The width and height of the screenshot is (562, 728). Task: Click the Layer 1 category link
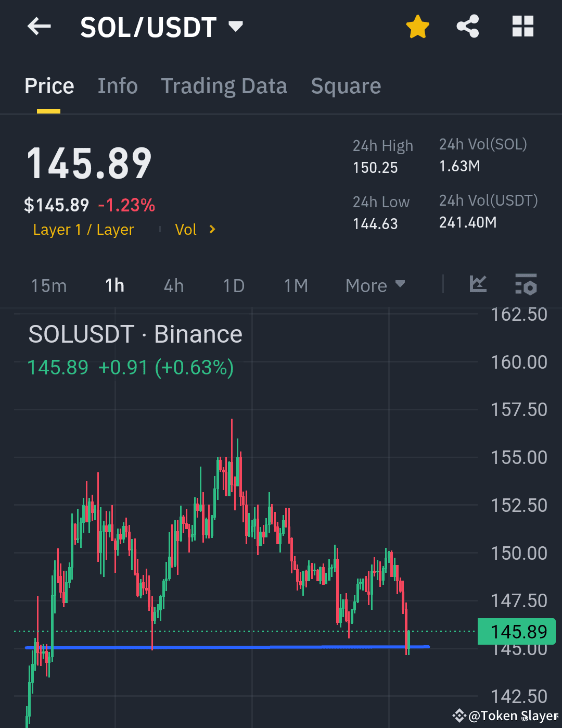tap(83, 229)
